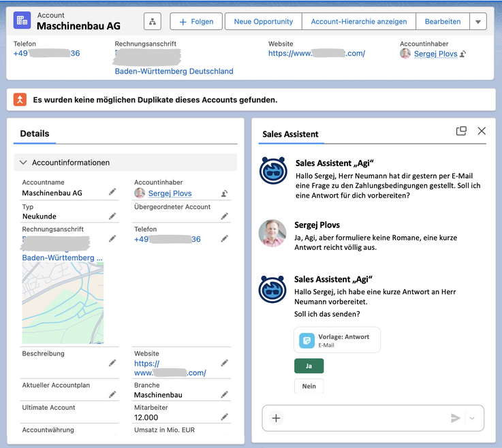This screenshot has width=502, height=448.
Task: Click the send arrow icon in chat
Action: (456, 418)
